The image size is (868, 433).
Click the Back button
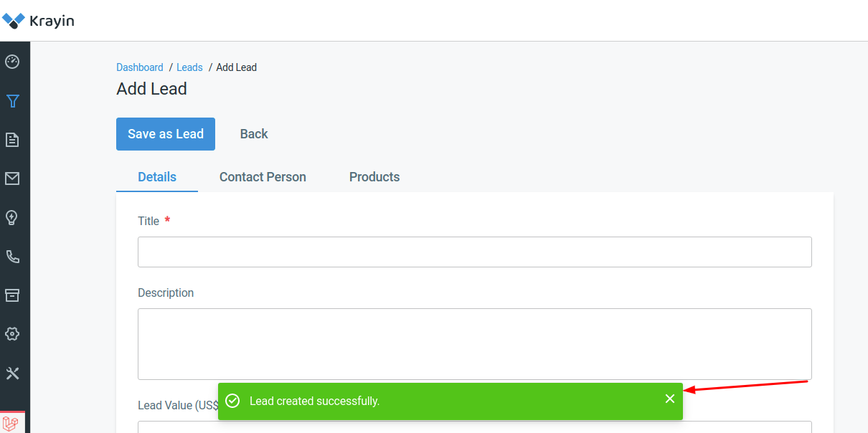click(x=253, y=133)
